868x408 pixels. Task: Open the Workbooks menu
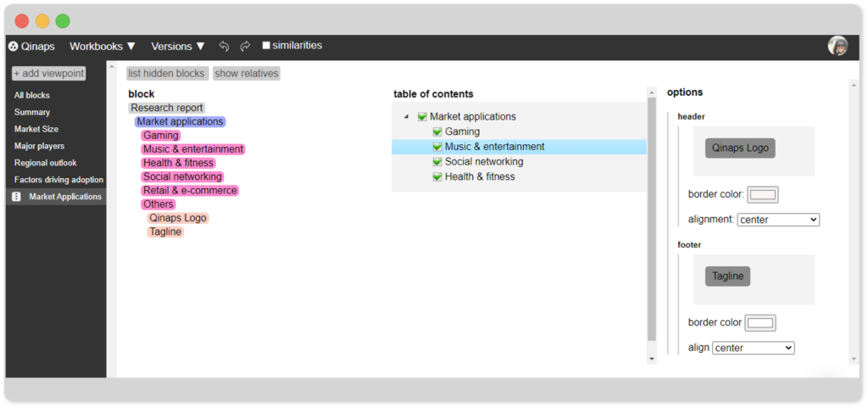(103, 47)
